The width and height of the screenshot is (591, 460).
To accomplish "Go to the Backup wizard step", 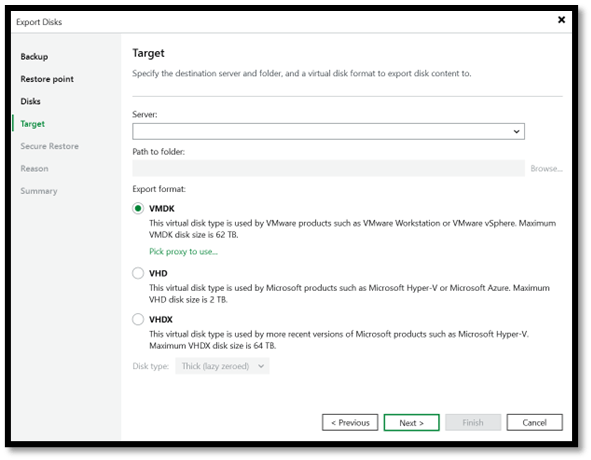I will coord(34,57).
